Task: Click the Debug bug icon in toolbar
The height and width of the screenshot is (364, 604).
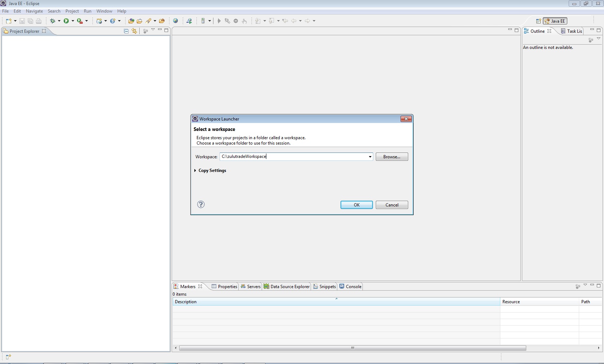Action: (x=53, y=21)
